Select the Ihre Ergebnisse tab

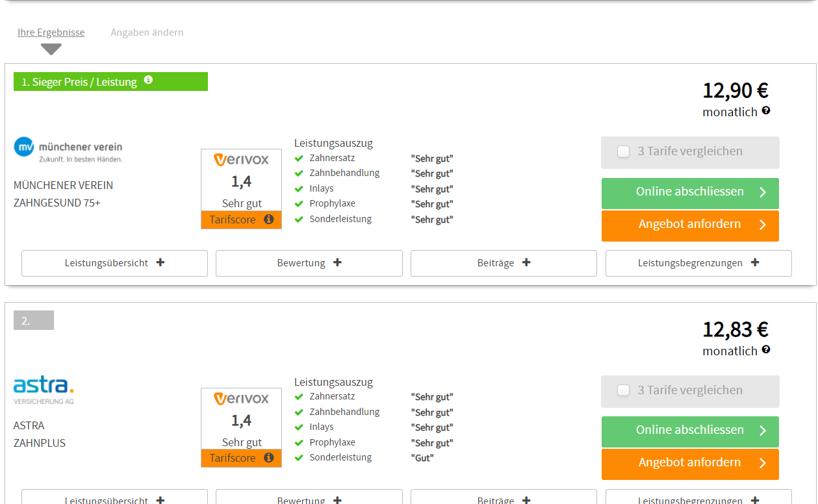51,32
